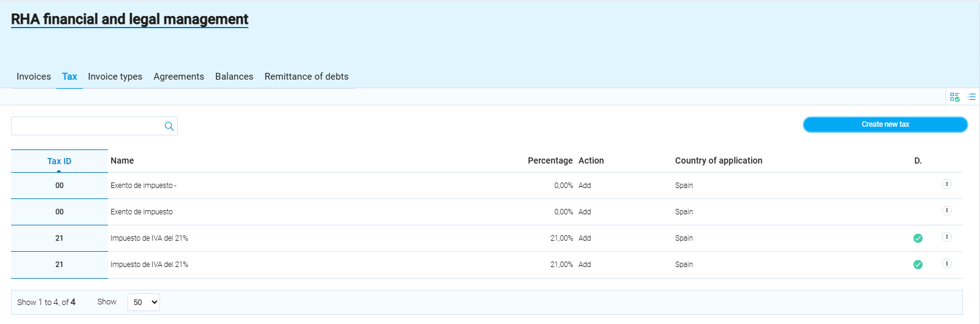This screenshot has width=980, height=324.
Task: Open three-dot menu of last 21% IVA row
Action: [946, 264]
